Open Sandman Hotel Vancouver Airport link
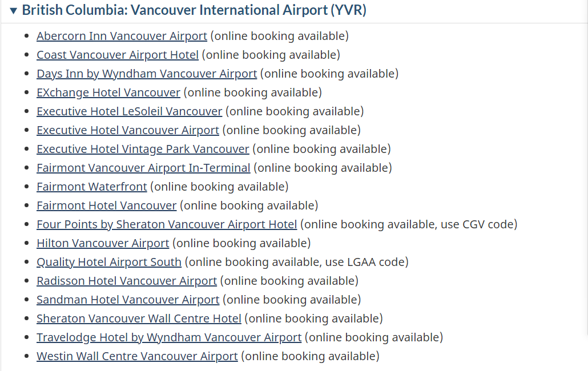Viewport: 588px width, 371px height. pos(128,300)
